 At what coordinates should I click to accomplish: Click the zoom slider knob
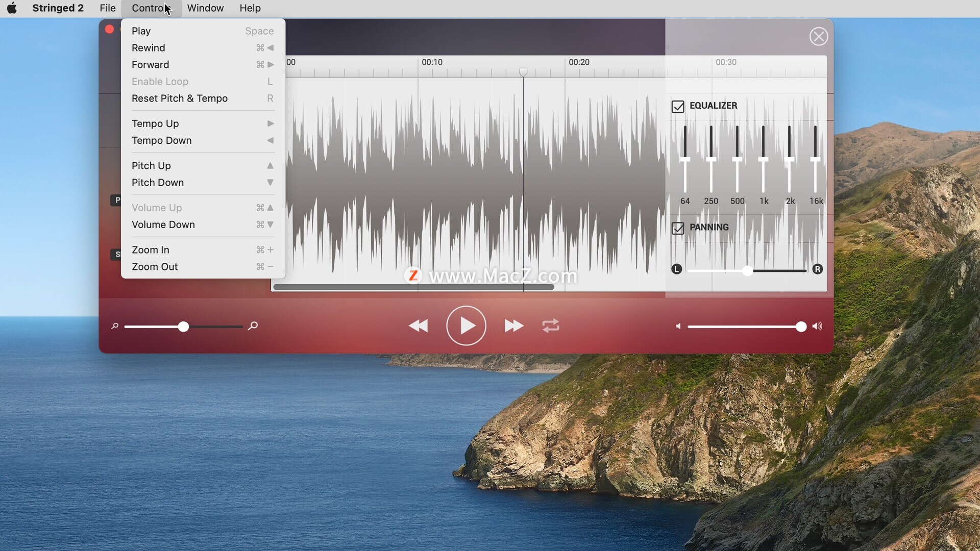pyautogui.click(x=183, y=327)
